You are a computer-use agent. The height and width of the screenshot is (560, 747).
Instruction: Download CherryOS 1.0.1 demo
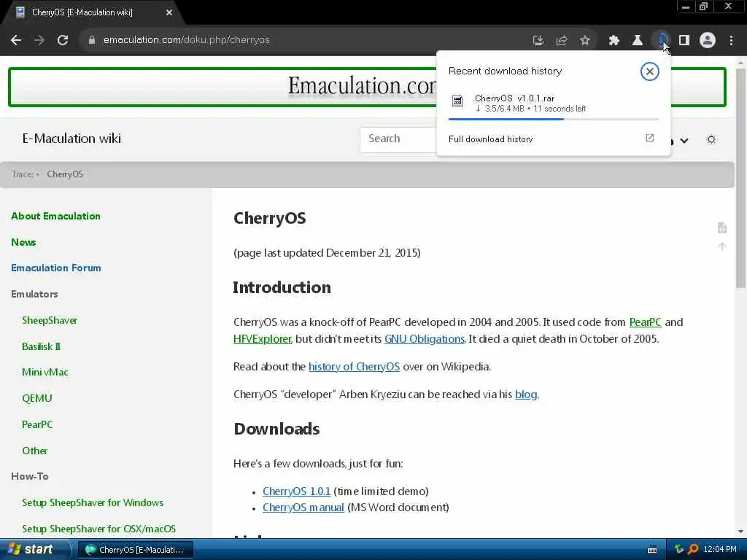(296, 491)
